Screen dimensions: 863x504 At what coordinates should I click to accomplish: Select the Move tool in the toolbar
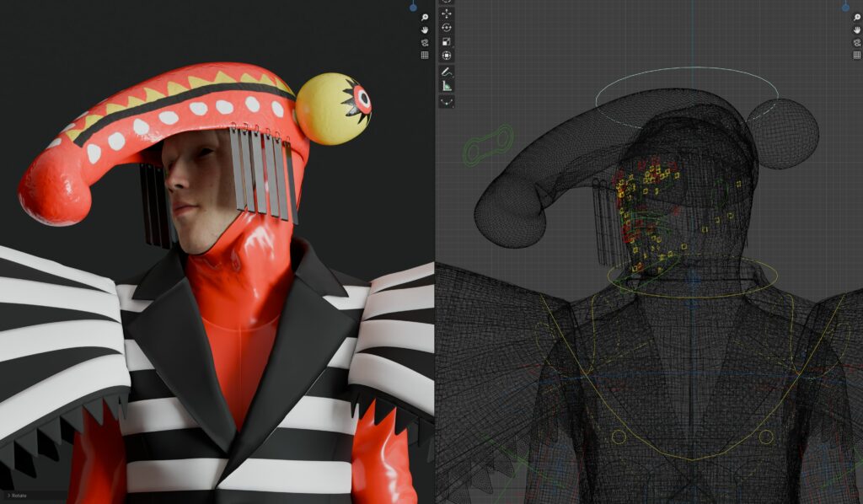[x=446, y=13]
